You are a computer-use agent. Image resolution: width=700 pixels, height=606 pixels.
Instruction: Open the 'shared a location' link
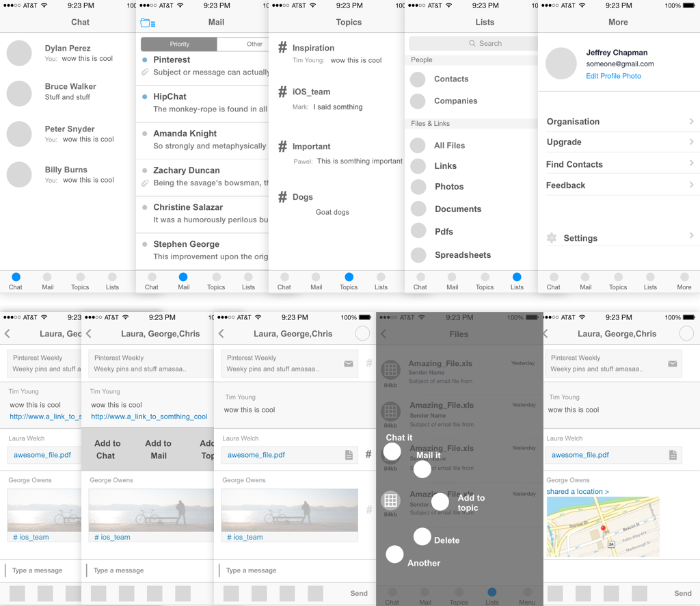(x=578, y=491)
